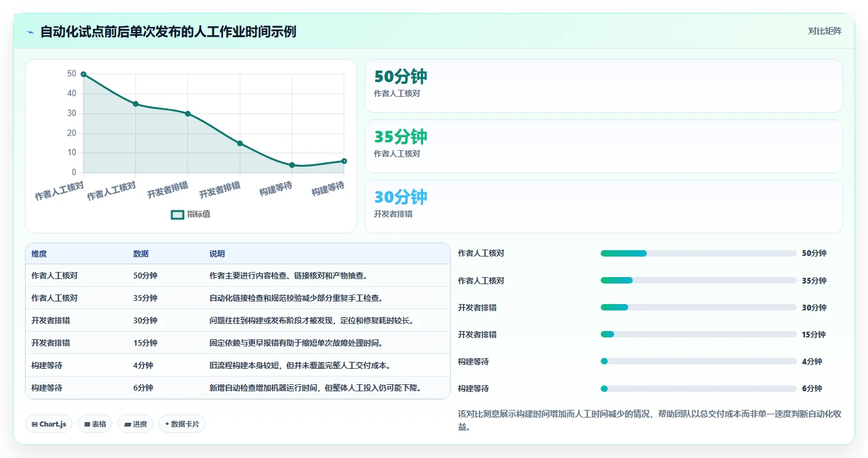Click the chart data point at value 50
The image size is (868, 458).
pyautogui.click(x=83, y=74)
